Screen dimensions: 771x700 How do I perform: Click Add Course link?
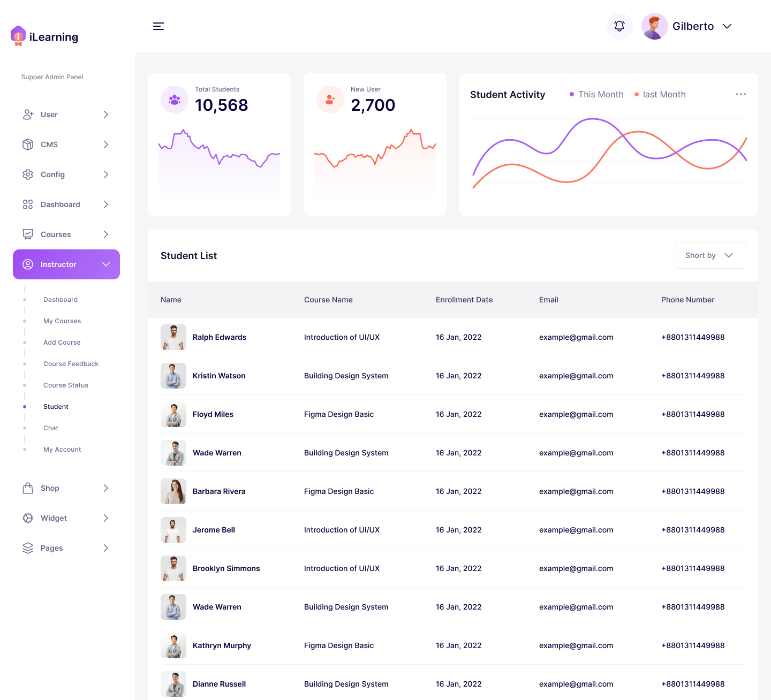pos(62,342)
